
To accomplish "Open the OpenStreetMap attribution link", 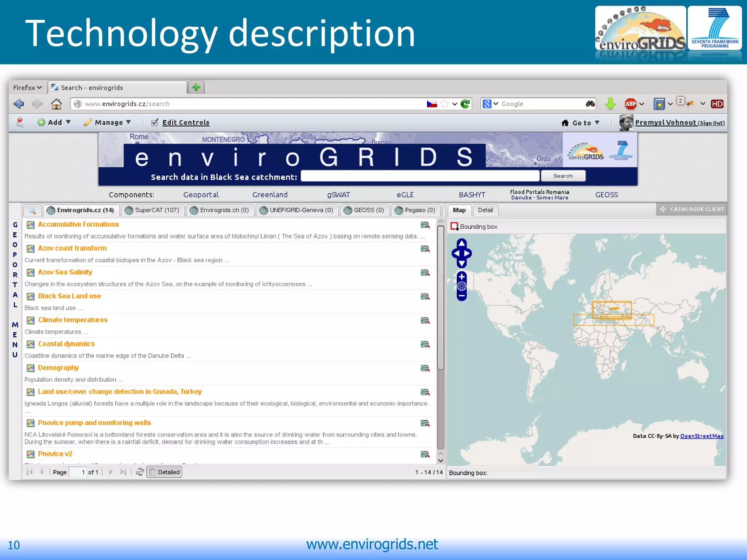I will 702,436.
